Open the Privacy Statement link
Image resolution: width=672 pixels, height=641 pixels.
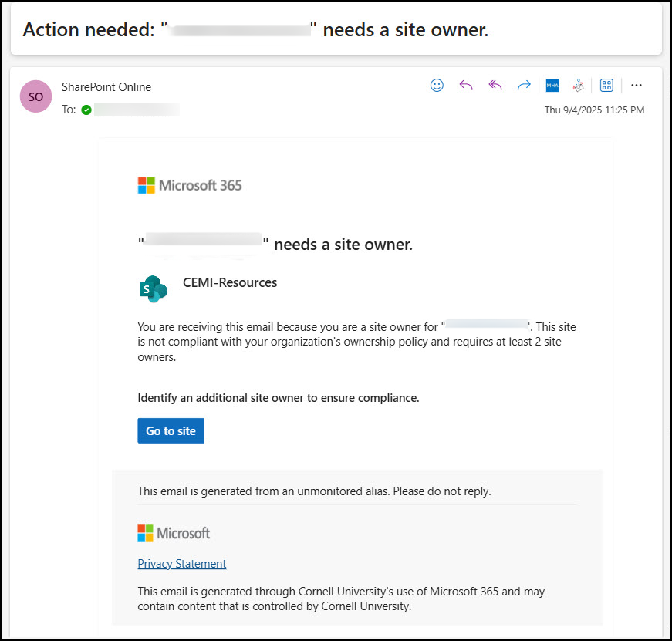coord(181,564)
